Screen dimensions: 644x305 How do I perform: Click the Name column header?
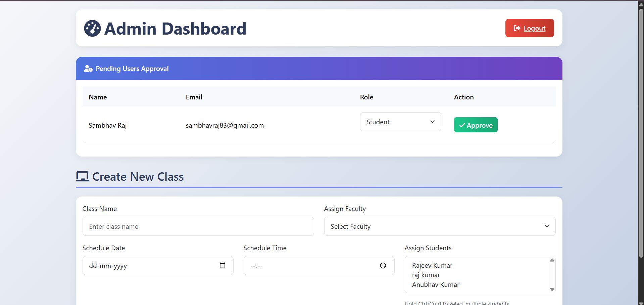click(97, 97)
